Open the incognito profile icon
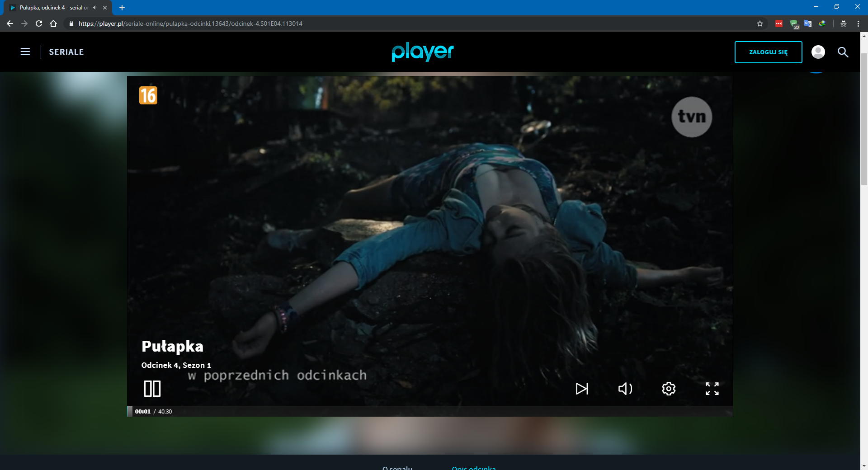The image size is (868, 470). pos(844,23)
